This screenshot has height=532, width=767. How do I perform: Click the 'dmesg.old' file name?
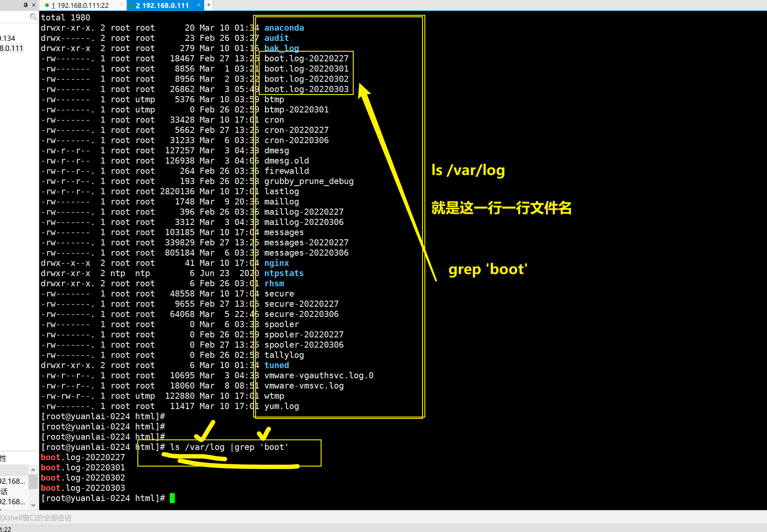[x=286, y=161]
